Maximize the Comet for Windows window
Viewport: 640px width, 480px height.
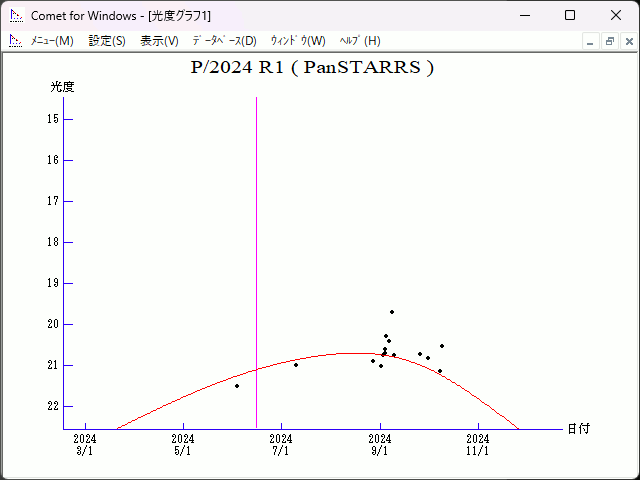click(570, 15)
